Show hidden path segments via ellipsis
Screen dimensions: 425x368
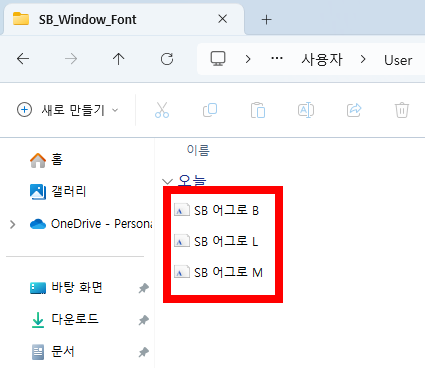(x=277, y=59)
